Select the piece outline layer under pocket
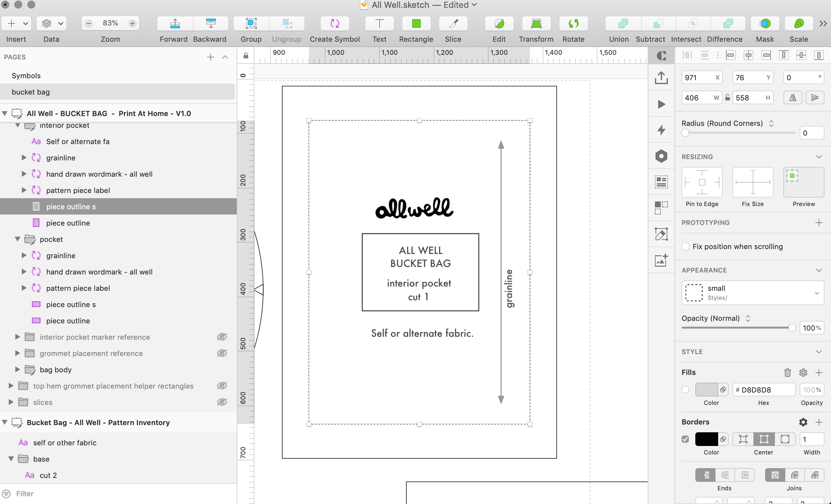The image size is (831, 504). (x=68, y=320)
